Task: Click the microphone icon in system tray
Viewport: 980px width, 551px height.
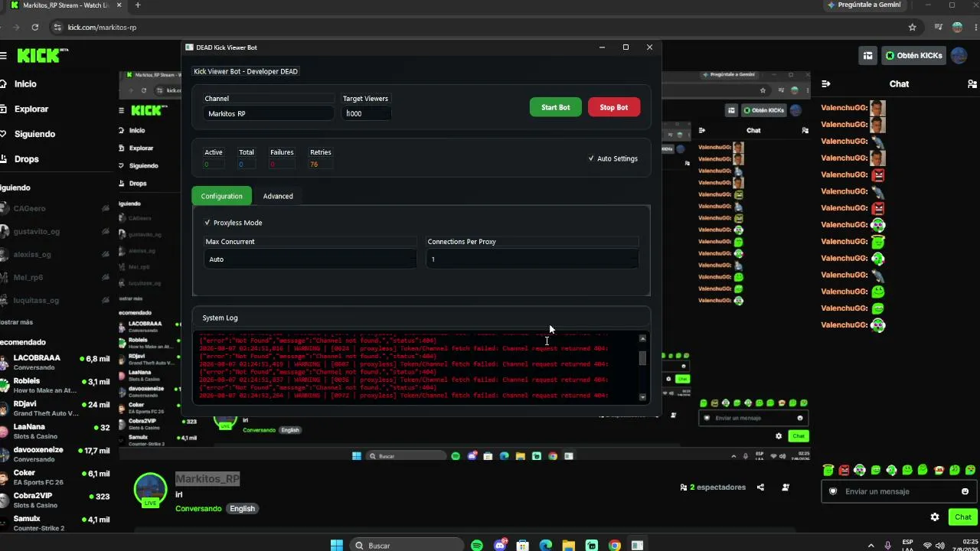Action: [888, 546]
